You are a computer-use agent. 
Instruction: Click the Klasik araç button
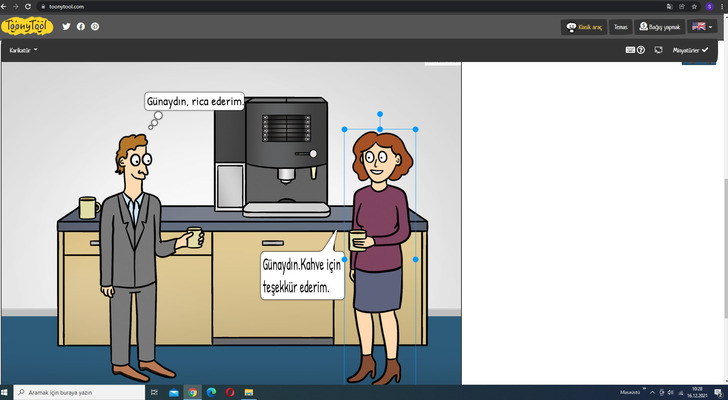click(583, 27)
